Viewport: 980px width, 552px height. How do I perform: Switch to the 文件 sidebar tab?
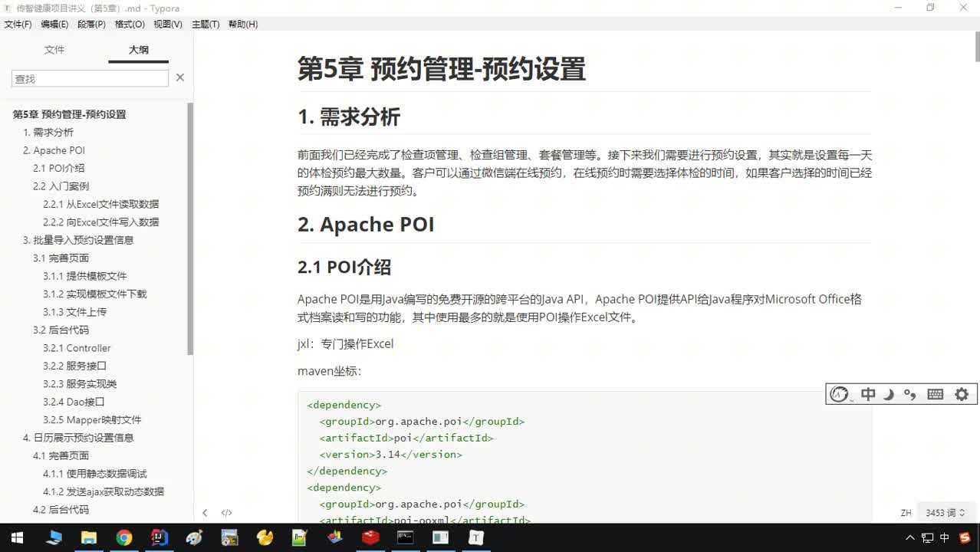(54, 50)
